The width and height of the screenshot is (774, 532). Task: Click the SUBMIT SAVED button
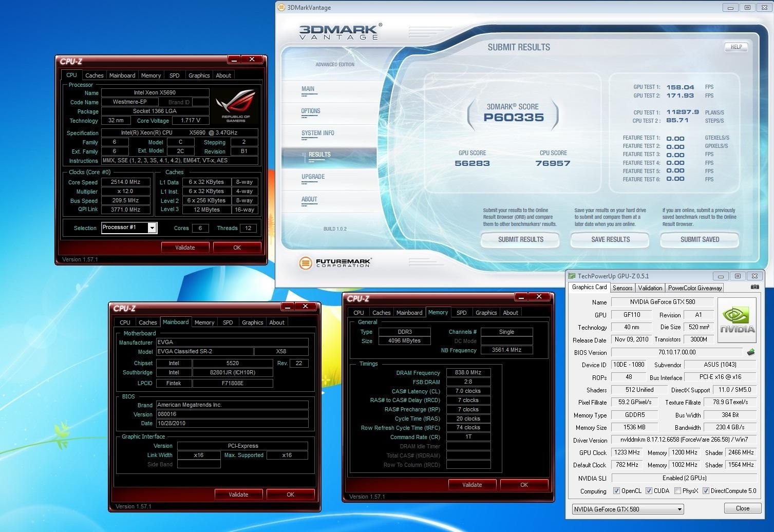(700, 239)
